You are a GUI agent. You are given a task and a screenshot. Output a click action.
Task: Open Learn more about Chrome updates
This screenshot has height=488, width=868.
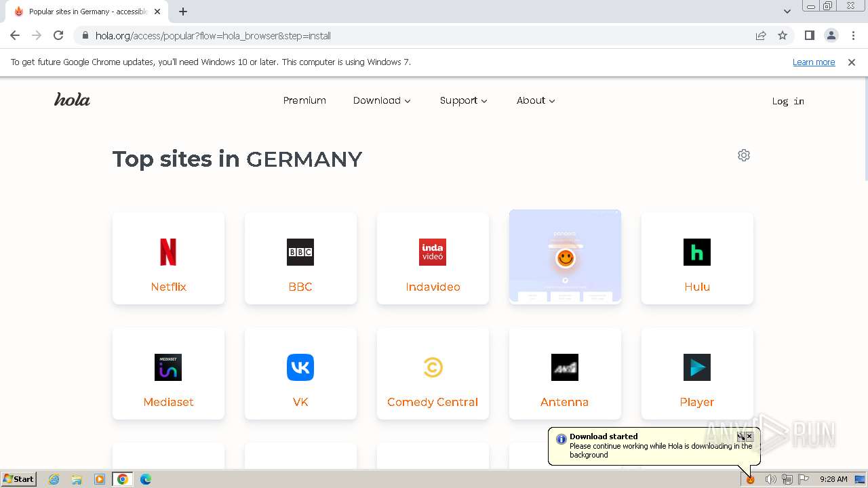814,62
